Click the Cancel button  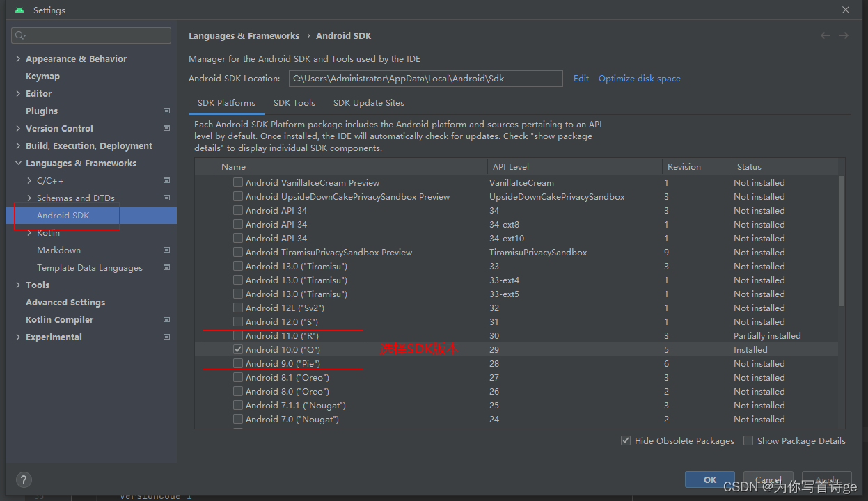pos(768,479)
